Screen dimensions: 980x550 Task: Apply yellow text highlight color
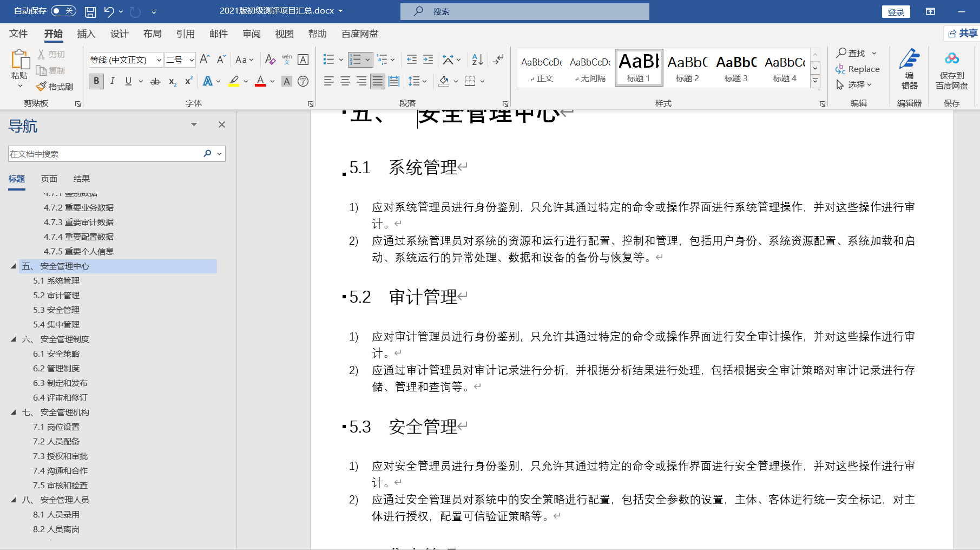coord(234,81)
